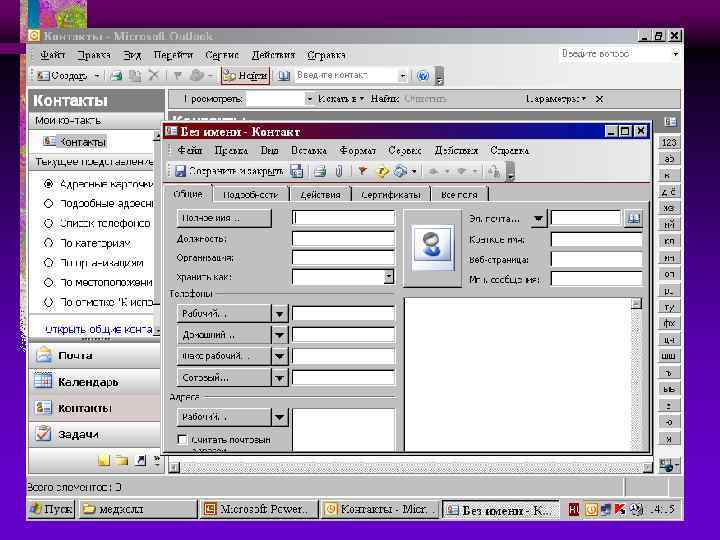This screenshot has height=540, width=720.
Task: Click the Должность input field
Action: [343, 239]
